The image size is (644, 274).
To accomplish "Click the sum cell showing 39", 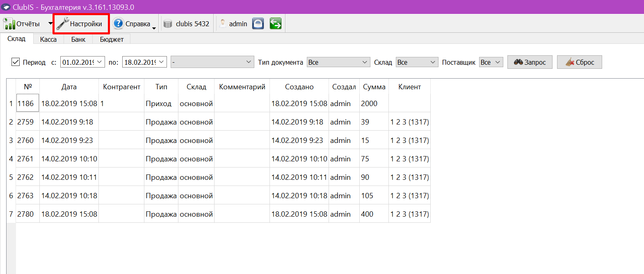I will tap(374, 122).
